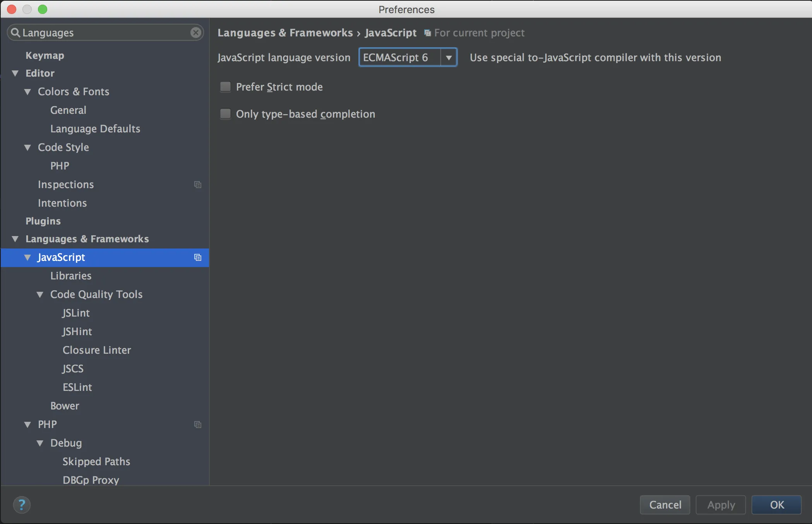Clear the Languages search text

(x=196, y=33)
